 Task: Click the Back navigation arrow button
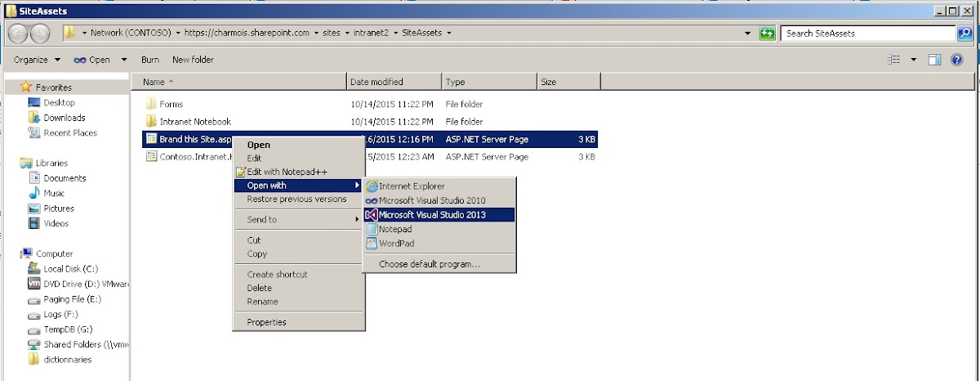click(x=20, y=34)
